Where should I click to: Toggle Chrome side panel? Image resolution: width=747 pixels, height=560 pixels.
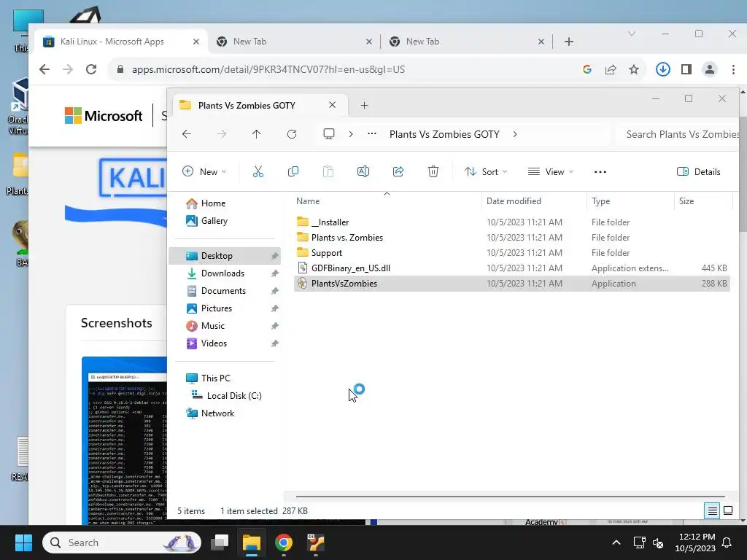point(686,69)
